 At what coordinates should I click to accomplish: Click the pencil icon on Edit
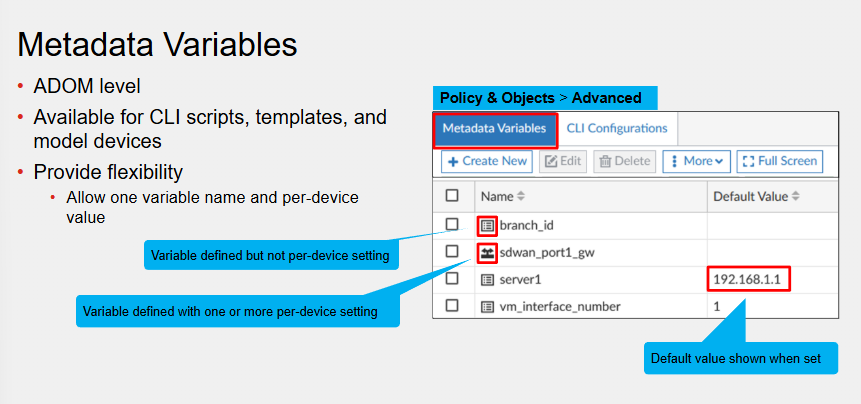point(551,161)
